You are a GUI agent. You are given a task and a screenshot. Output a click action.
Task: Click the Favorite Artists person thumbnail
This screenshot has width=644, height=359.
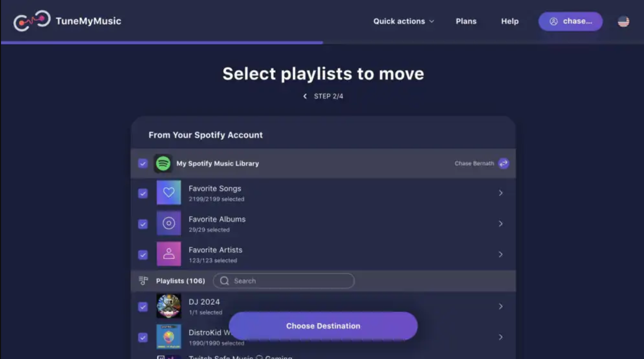click(x=169, y=254)
